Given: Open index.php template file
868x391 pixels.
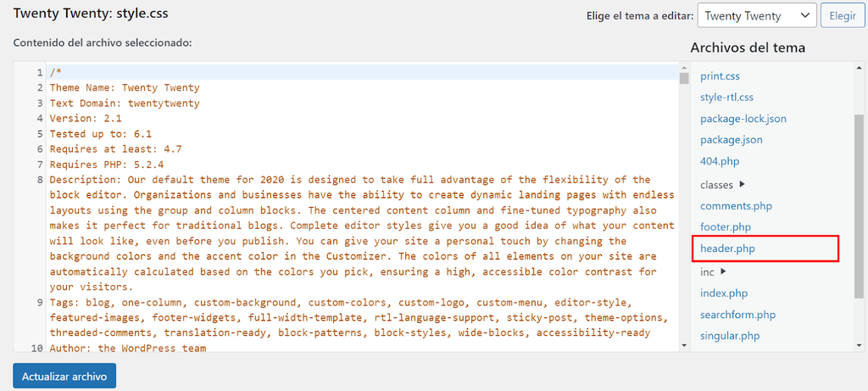Looking at the screenshot, I should coord(723,293).
